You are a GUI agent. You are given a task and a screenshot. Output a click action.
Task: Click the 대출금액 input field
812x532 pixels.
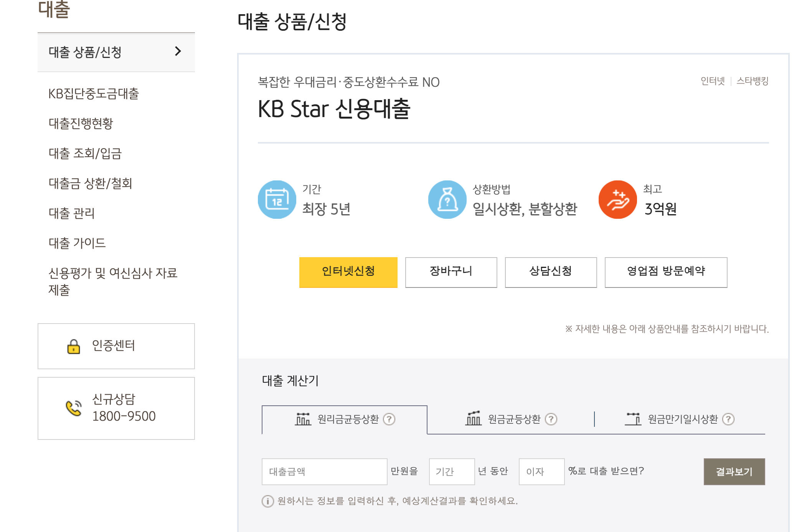tap(325, 472)
